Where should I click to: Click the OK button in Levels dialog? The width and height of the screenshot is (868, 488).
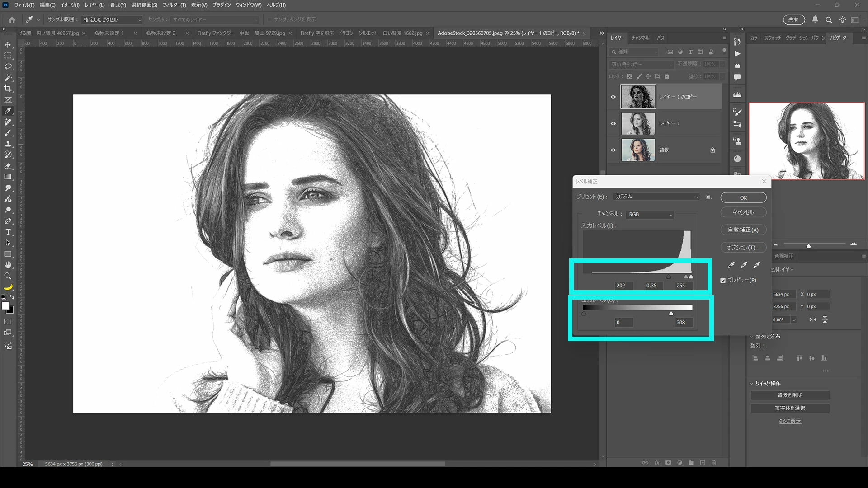[743, 198]
